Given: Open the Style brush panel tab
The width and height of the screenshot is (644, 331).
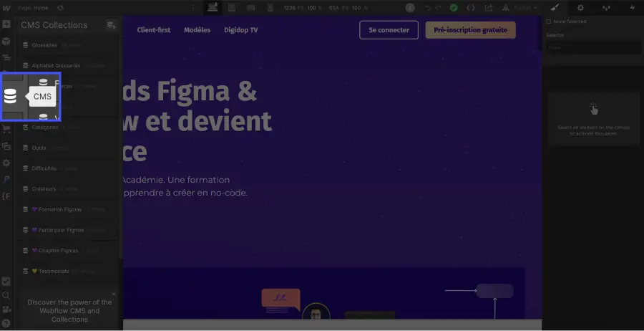Looking at the screenshot, I should (x=555, y=7).
